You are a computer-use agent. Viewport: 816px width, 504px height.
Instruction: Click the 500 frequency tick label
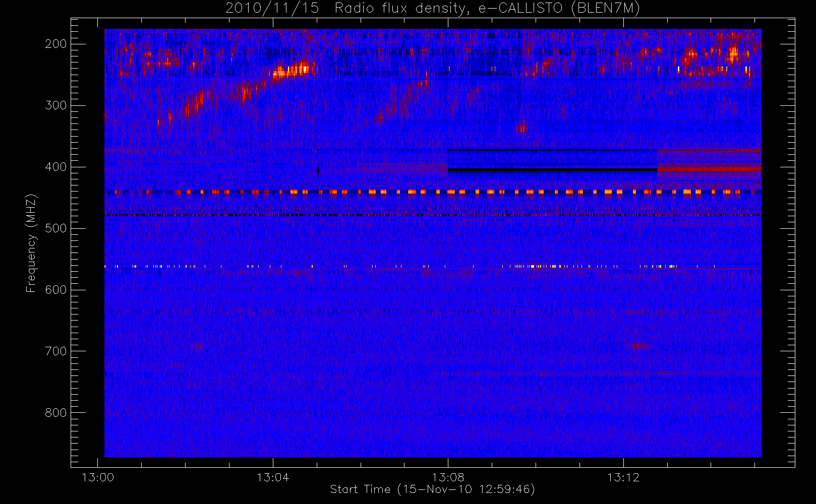coord(56,228)
